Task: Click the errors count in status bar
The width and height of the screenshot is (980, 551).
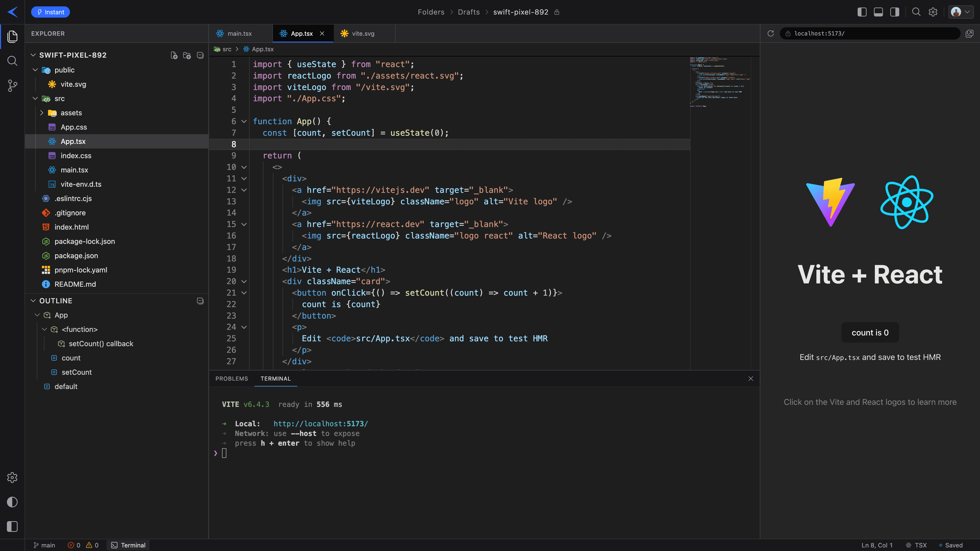Action: tap(74, 545)
